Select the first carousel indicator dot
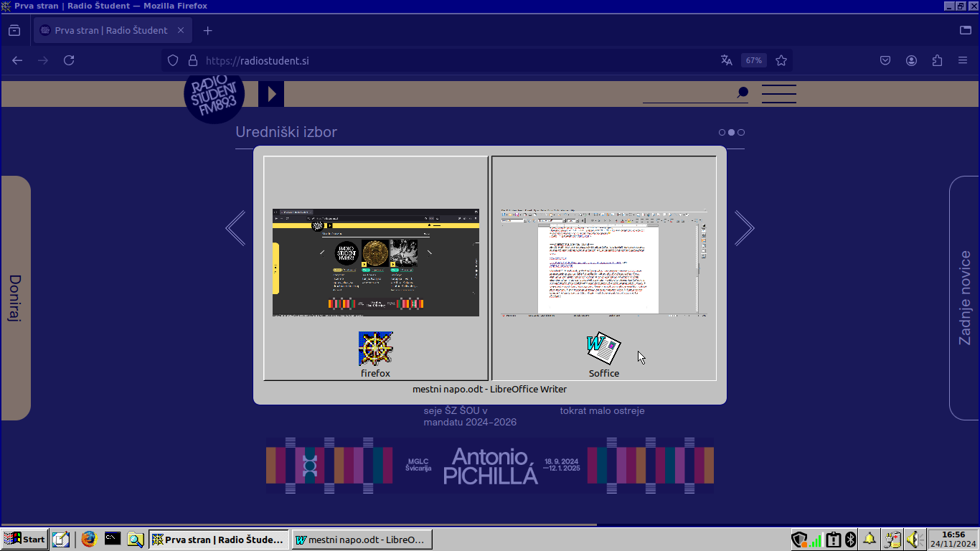 pyautogui.click(x=722, y=132)
